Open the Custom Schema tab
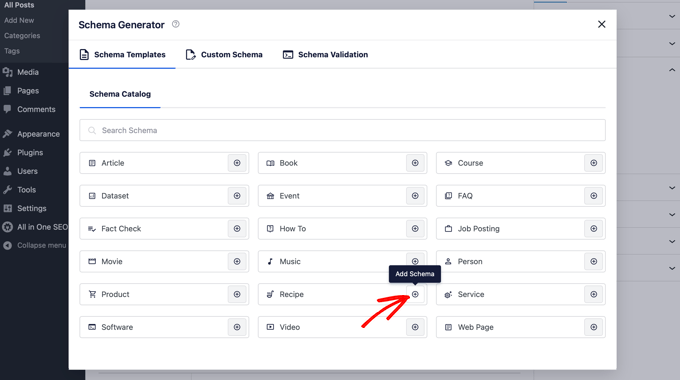The width and height of the screenshot is (680, 380). (x=224, y=55)
